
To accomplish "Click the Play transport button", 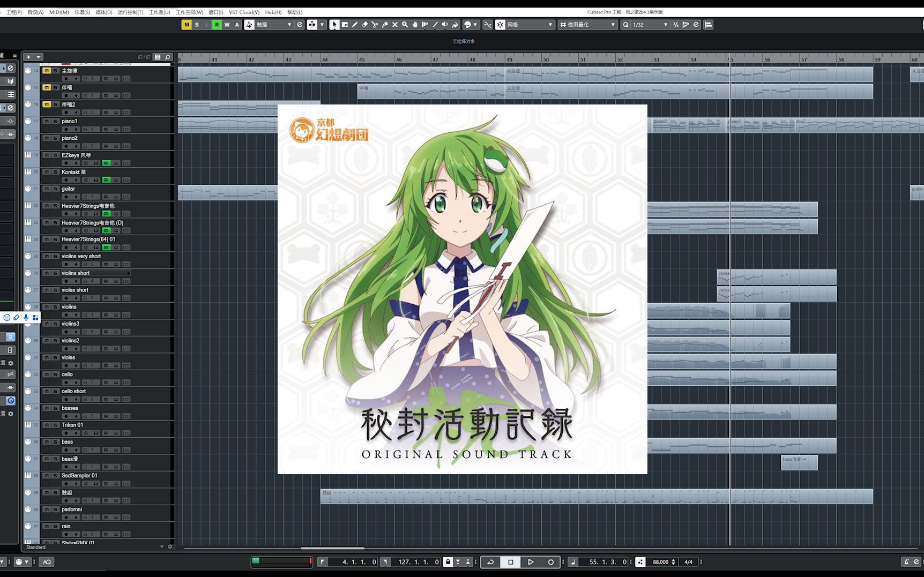I will click(x=531, y=562).
